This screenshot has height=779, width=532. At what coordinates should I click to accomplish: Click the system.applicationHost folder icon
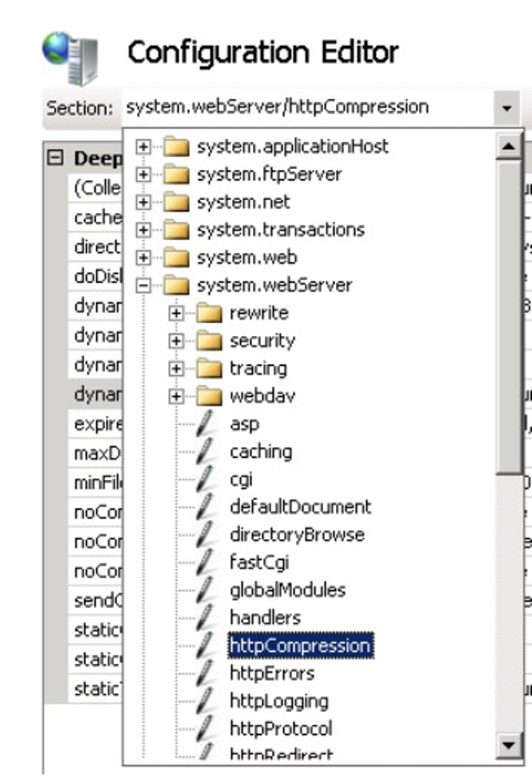click(176, 147)
